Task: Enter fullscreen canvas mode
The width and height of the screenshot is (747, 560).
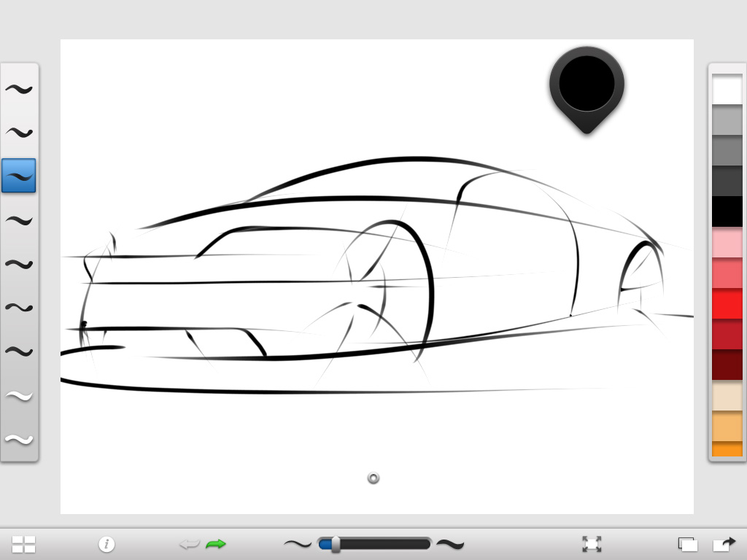Action: tap(592, 543)
